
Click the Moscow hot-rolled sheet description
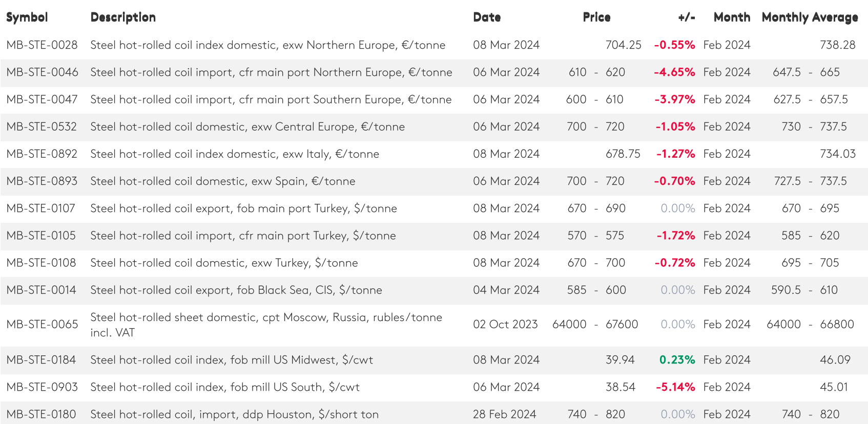[266, 324]
